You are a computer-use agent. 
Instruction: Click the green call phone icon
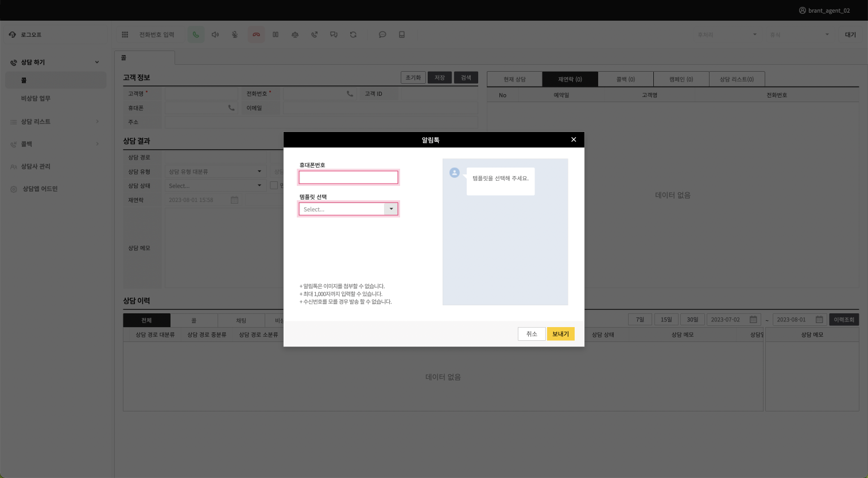point(196,35)
